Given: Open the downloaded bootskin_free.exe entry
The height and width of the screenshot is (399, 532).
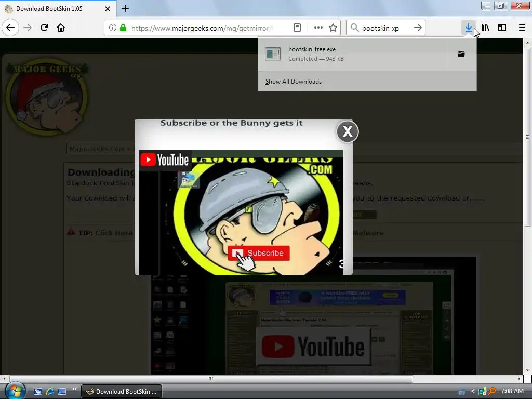Looking at the screenshot, I should click(352, 54).
